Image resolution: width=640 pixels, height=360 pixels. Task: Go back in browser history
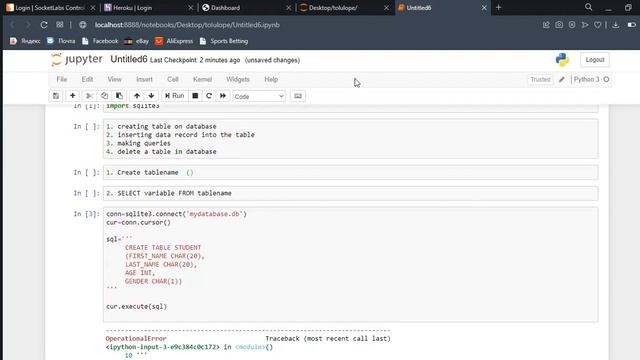tap(12, 25)
